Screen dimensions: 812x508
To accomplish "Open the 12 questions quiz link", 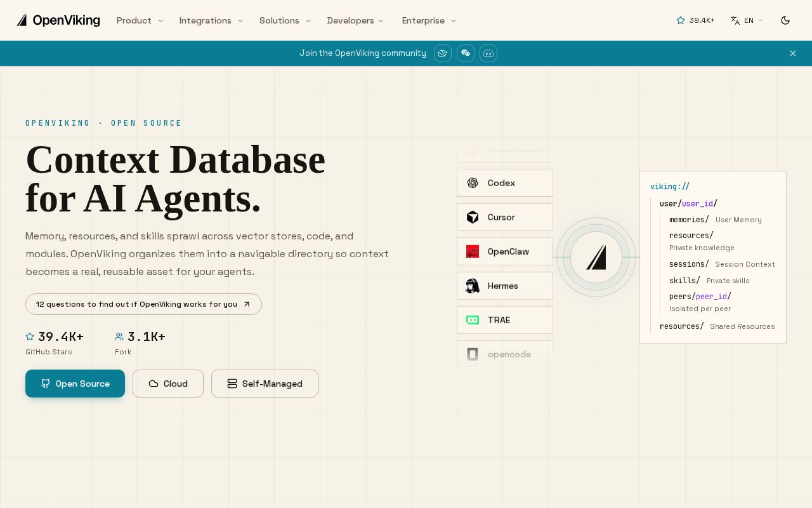I will [143, 304].
